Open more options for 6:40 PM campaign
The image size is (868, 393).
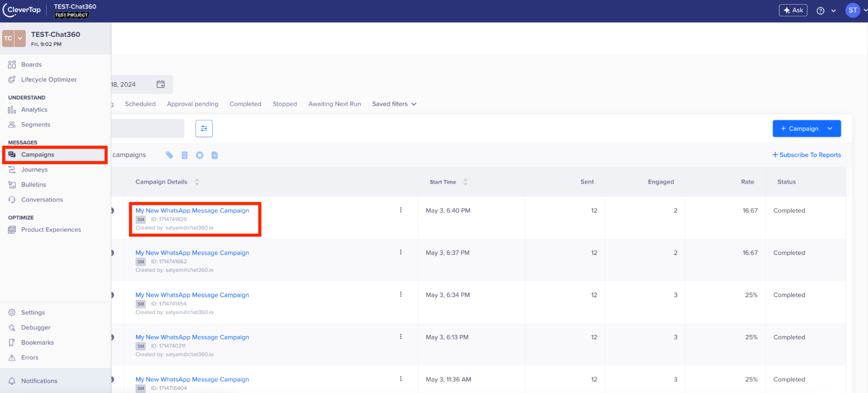[x=400, y=210]
